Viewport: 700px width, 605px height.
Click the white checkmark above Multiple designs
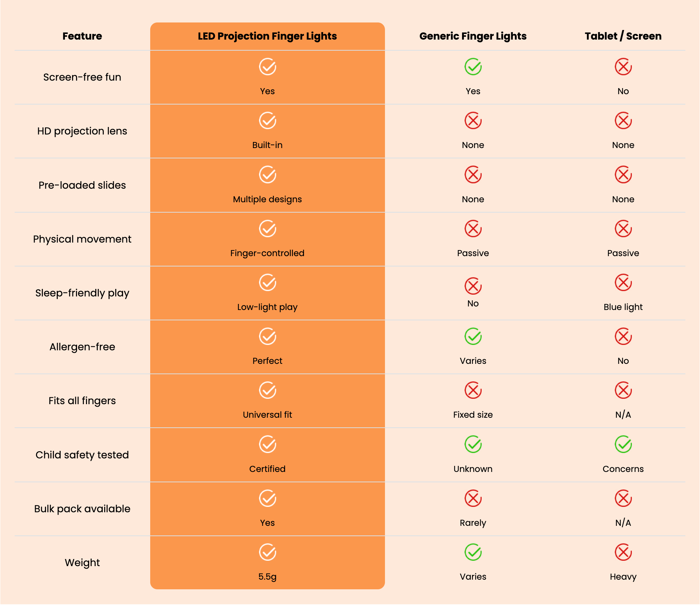267,175
